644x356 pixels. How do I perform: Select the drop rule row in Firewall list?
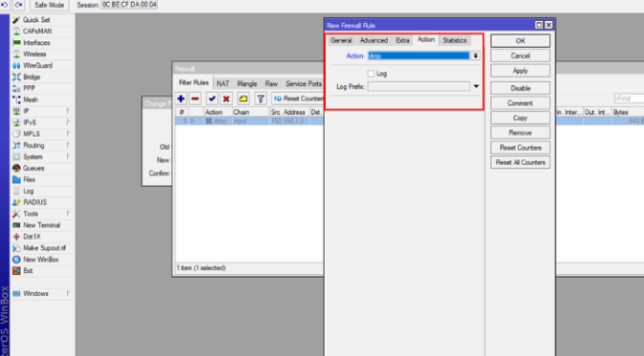point(249,121)
